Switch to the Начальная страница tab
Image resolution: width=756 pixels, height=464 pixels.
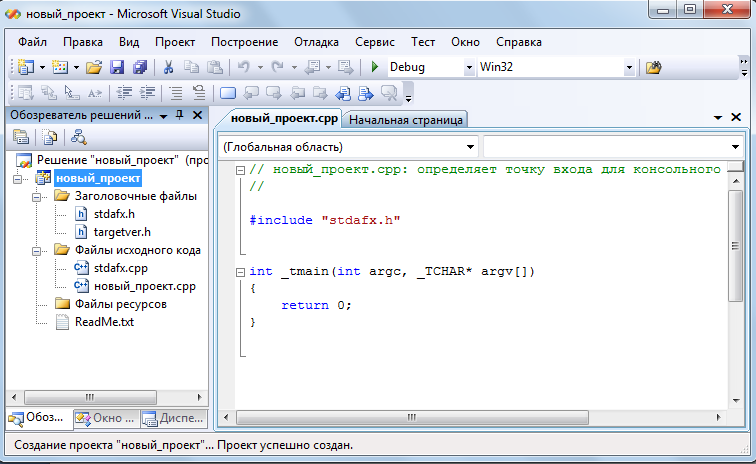click(405, 119)
